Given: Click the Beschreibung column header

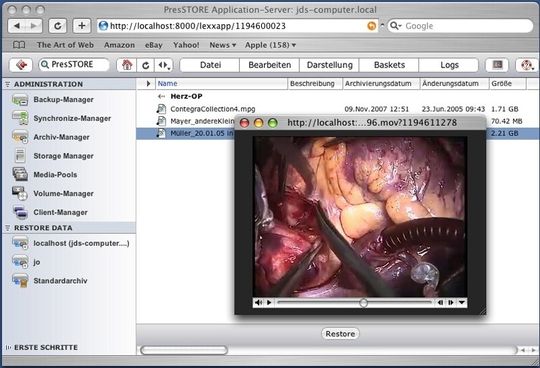Looking at the screenshot, I should coord(315,83).
